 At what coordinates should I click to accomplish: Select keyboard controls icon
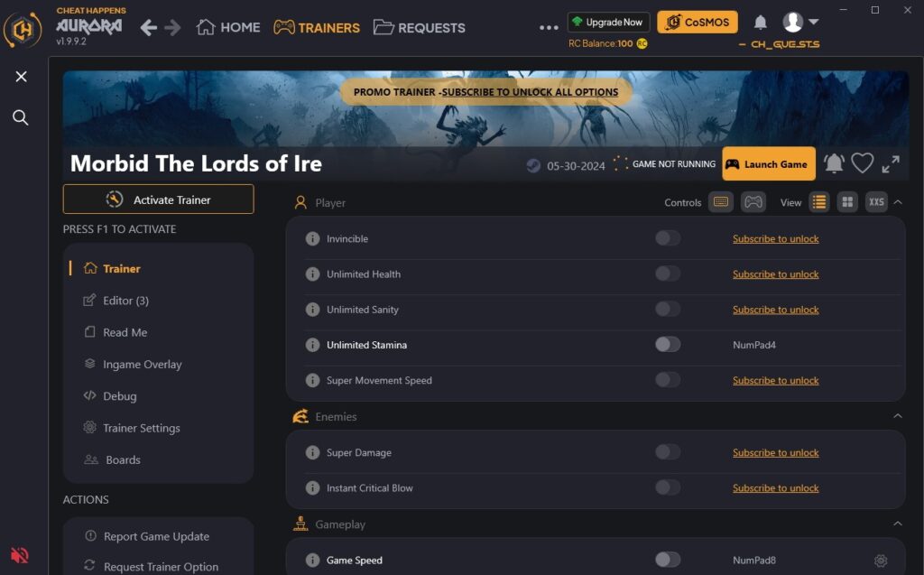pos(720,201)
